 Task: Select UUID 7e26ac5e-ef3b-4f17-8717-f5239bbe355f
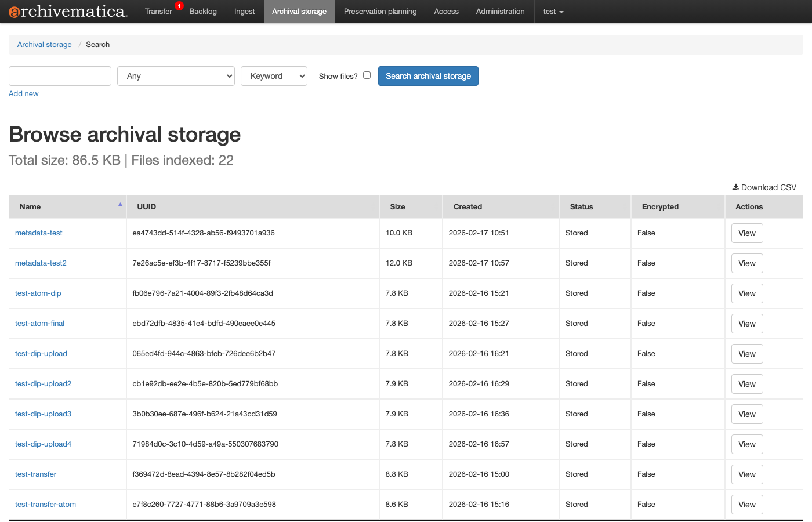coord(201,263)
